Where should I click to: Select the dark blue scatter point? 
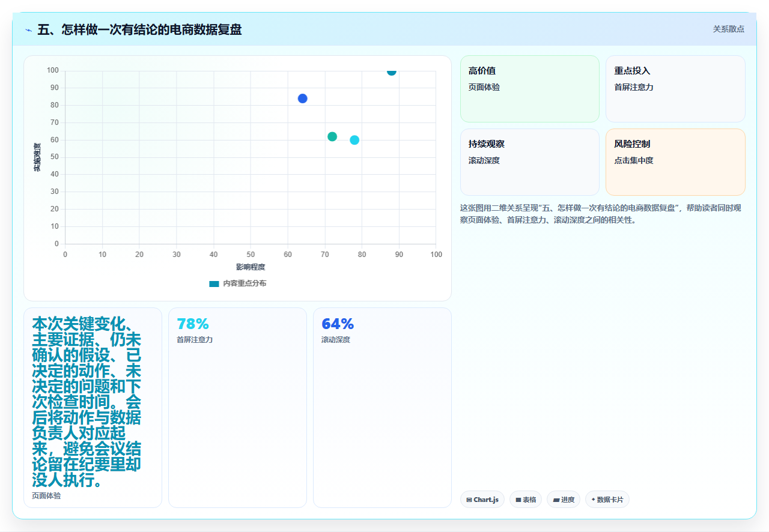click(302, 98)
